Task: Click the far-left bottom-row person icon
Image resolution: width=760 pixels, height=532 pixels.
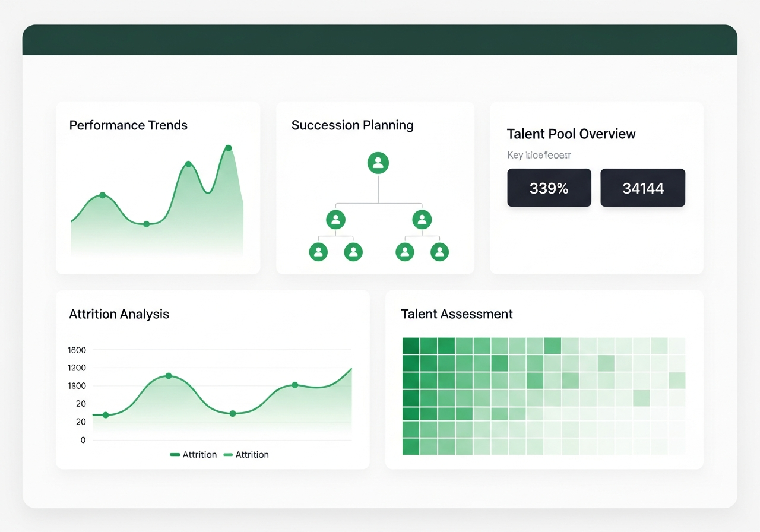Action: click(318, 252)
